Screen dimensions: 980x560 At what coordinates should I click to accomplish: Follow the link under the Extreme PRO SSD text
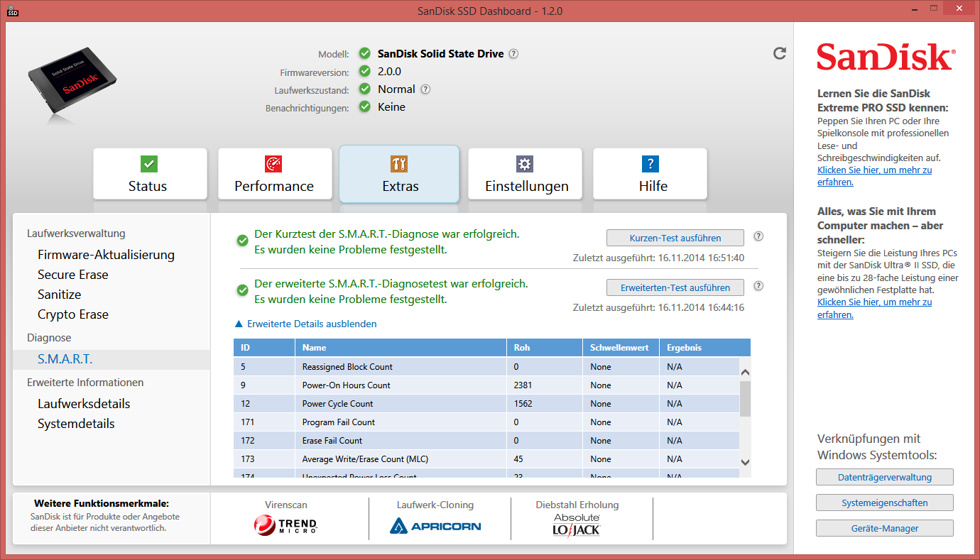pos(874,176)
